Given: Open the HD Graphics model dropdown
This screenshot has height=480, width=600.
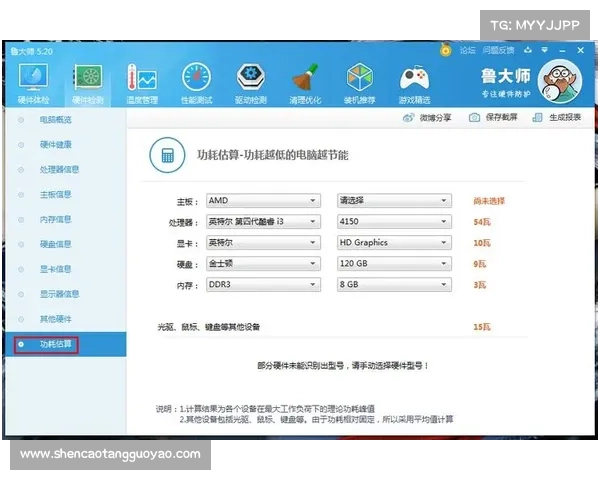Looking at the screenshot, I should coord(394,243).
